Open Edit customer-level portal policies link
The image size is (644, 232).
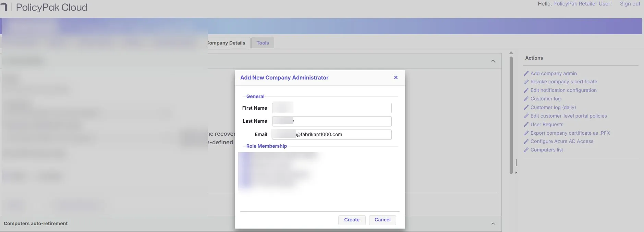click(x=569, y=116)
